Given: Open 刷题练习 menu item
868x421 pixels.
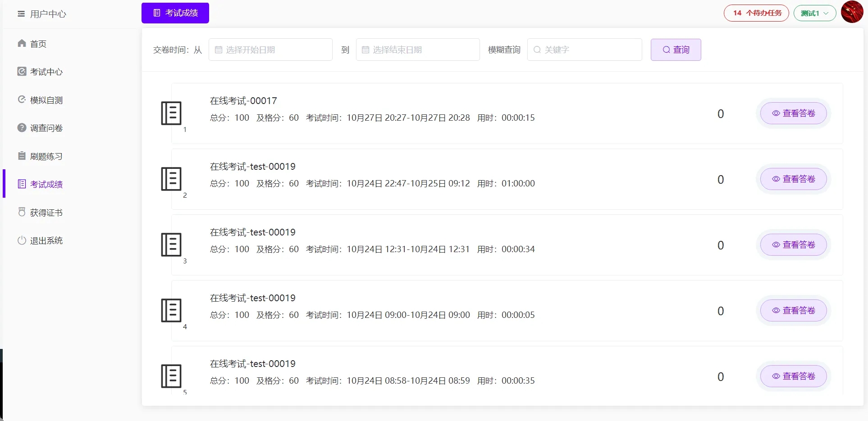Looking at the screenshot, I should (x=46, y=156).
